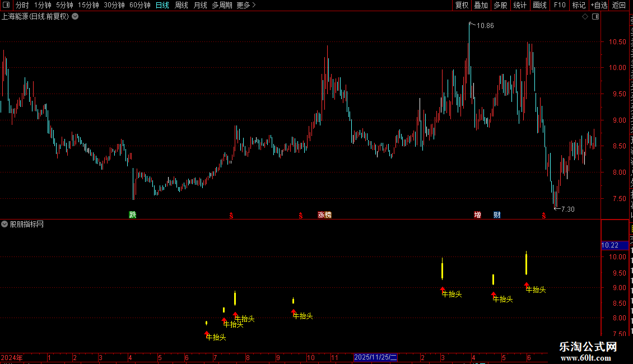
Task: Open 多股 multi-stock view
Action: click(500, 5)
